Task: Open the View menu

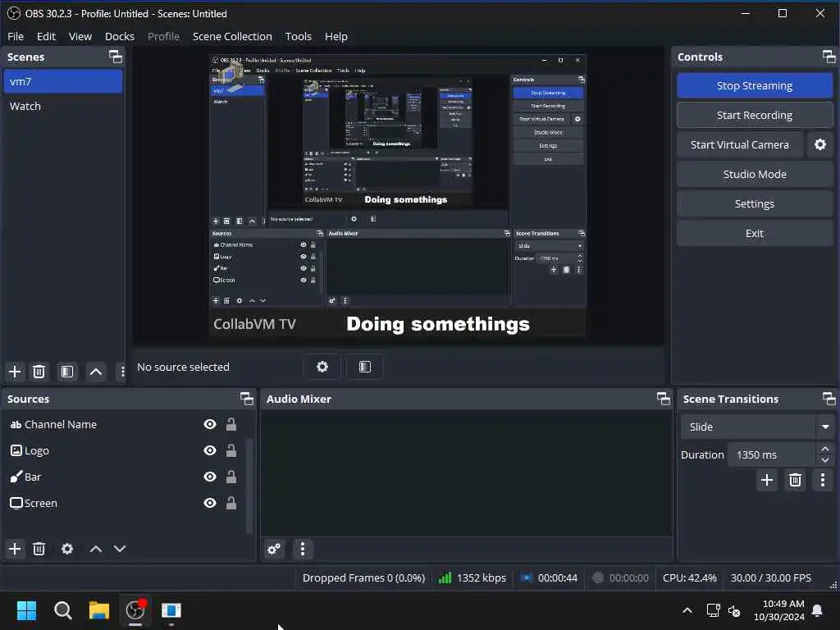Action: click(x=80, y=36)
